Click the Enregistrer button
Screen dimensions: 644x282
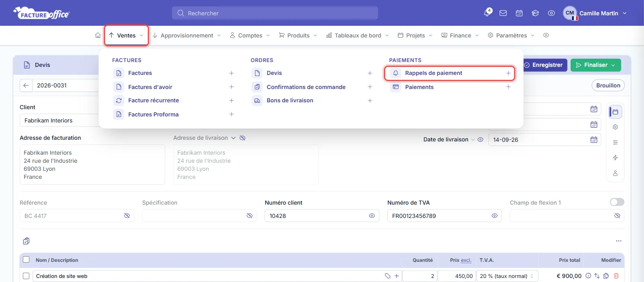(543, 65)
